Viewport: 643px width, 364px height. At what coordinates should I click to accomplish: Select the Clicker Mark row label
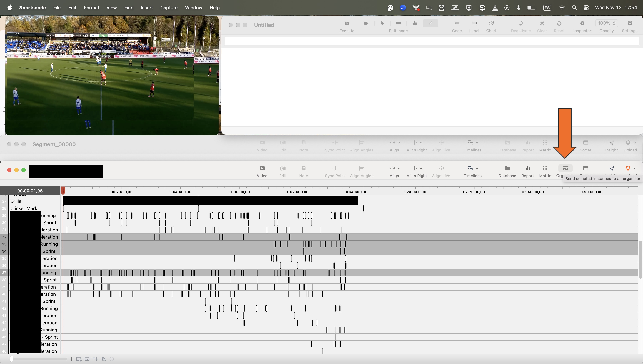click(x=24, y=208)
